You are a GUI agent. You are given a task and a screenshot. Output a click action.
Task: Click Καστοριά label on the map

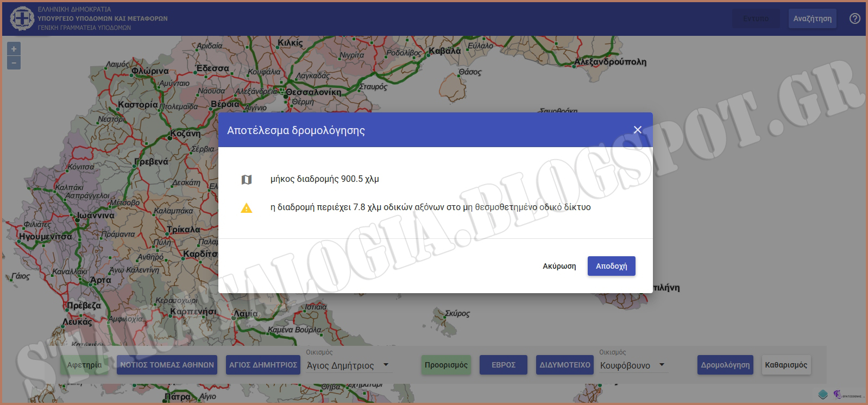pos(138,105)
